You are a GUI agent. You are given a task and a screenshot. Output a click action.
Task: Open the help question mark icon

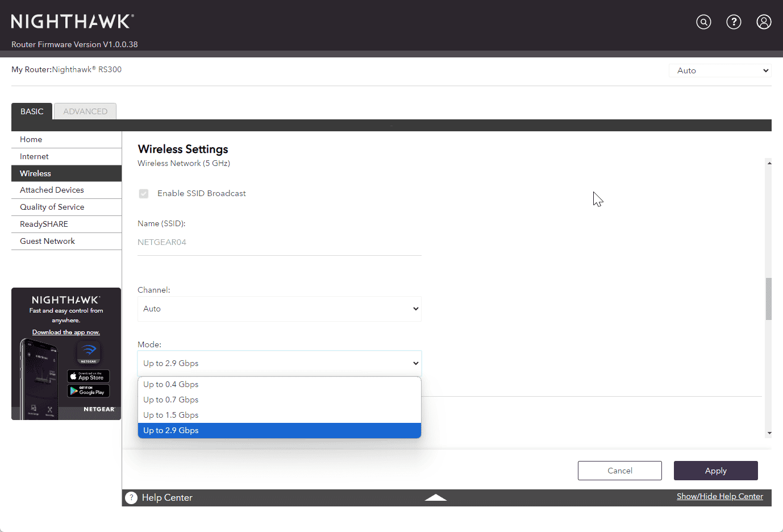pos(734,22)
